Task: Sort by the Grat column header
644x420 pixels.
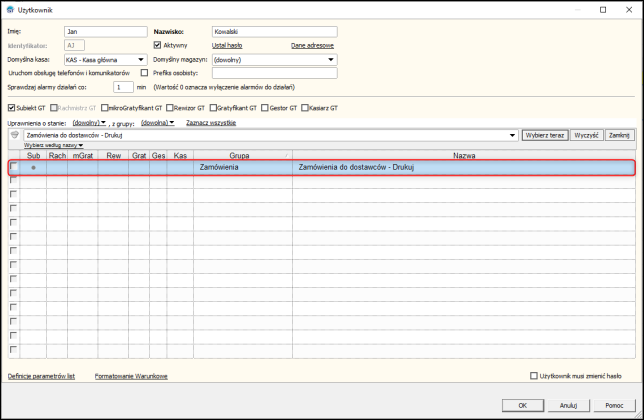Action: (x=139, y=156)
